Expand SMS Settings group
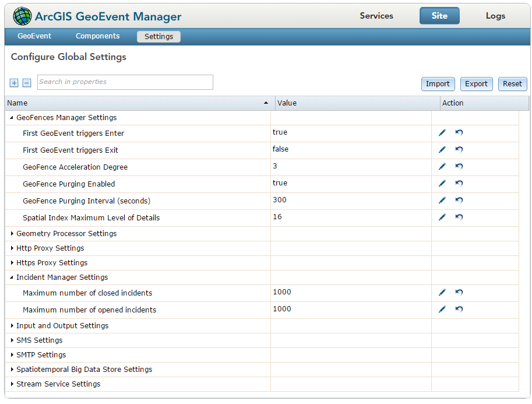Viewport: 532px width, 404px height. click(x=12, y=340)
